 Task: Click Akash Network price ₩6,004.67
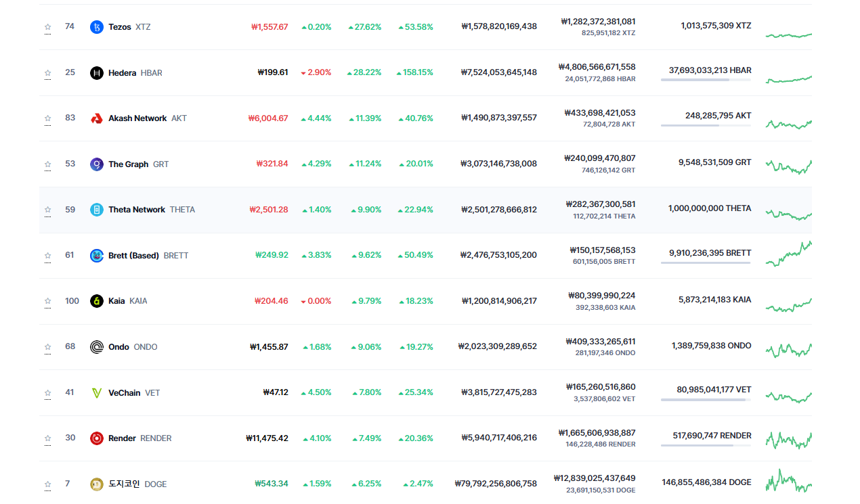(268, 118)
